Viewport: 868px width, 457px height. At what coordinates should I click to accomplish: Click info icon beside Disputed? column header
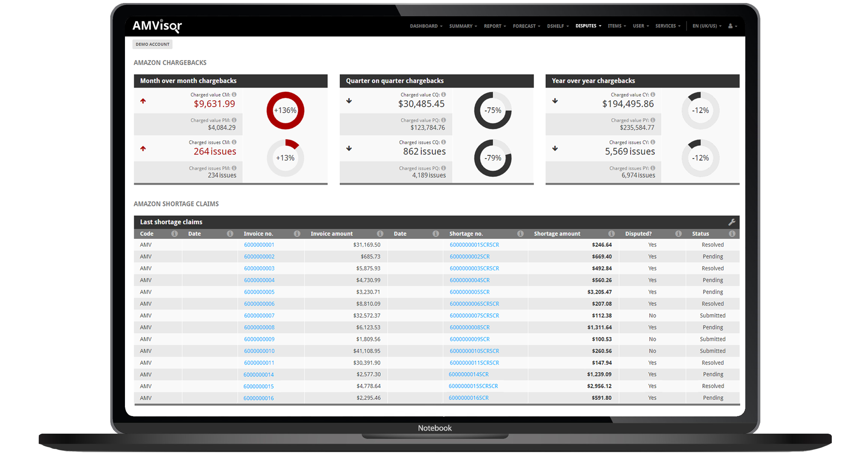(x=678, y=234)
